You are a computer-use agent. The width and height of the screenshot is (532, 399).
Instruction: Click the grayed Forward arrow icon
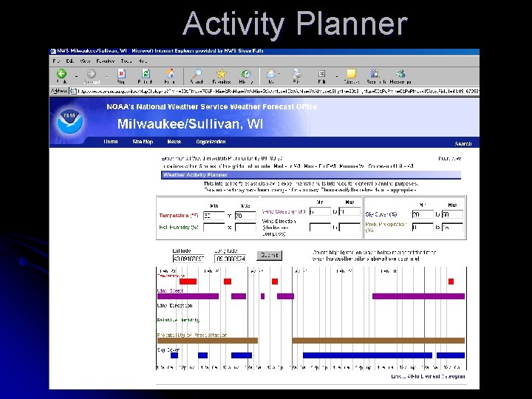(x=92, y=74)
